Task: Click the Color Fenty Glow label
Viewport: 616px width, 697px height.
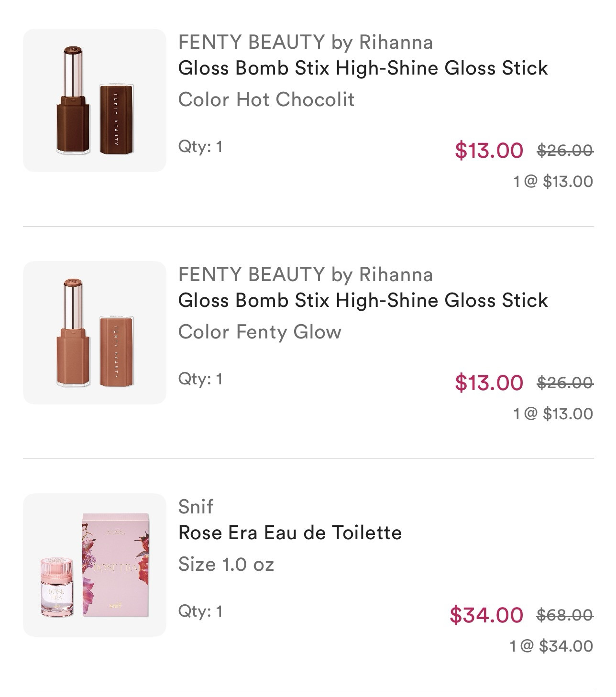Action: tap(259, 331)
